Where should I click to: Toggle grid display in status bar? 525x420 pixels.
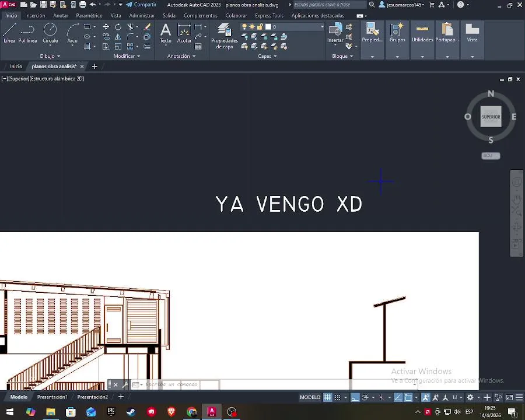click(327, 397)
